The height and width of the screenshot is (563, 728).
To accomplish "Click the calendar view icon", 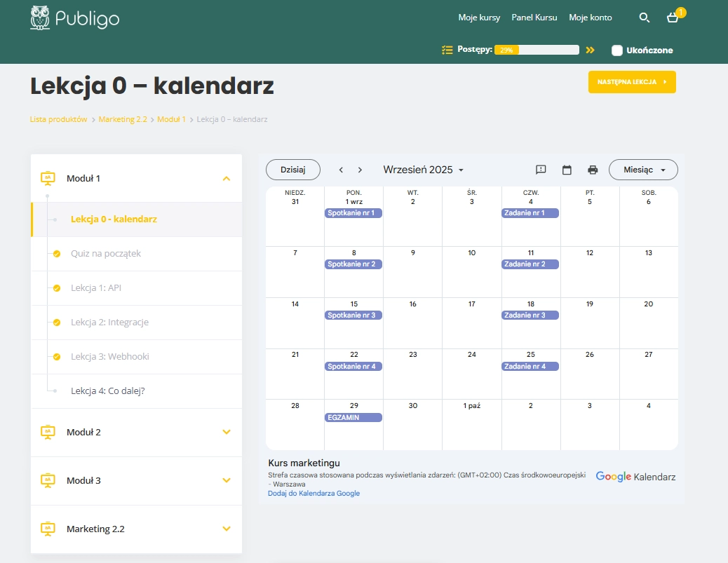I will pyautogui.click(x=567, y=170).
